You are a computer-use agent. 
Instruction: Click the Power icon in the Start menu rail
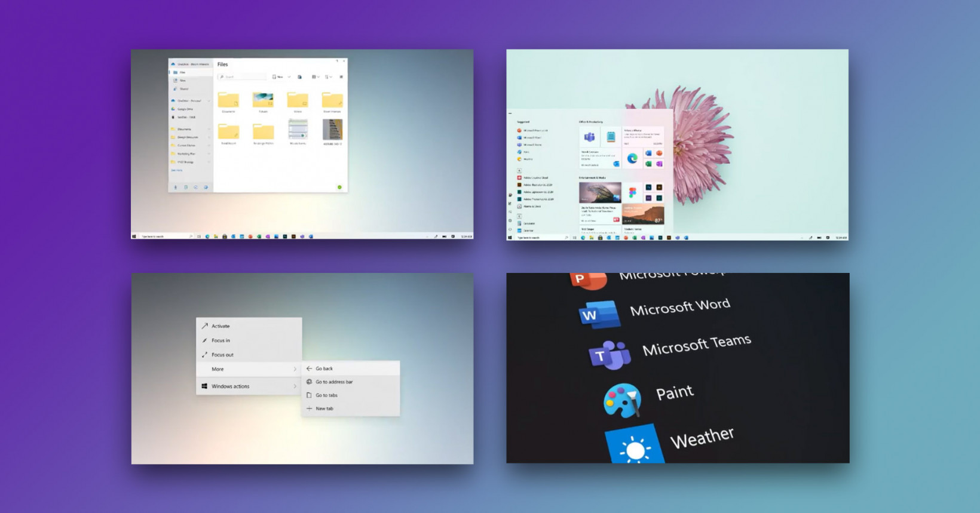[510, 229]
